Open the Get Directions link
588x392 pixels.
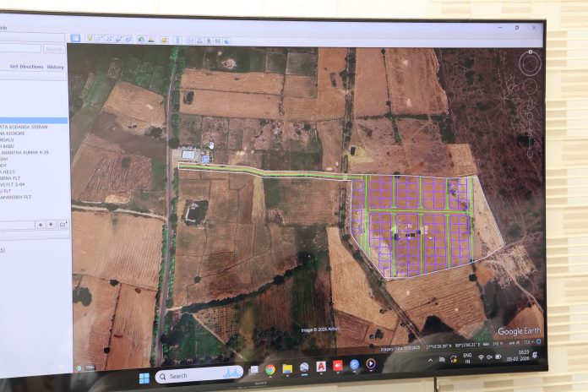(24, 66)
